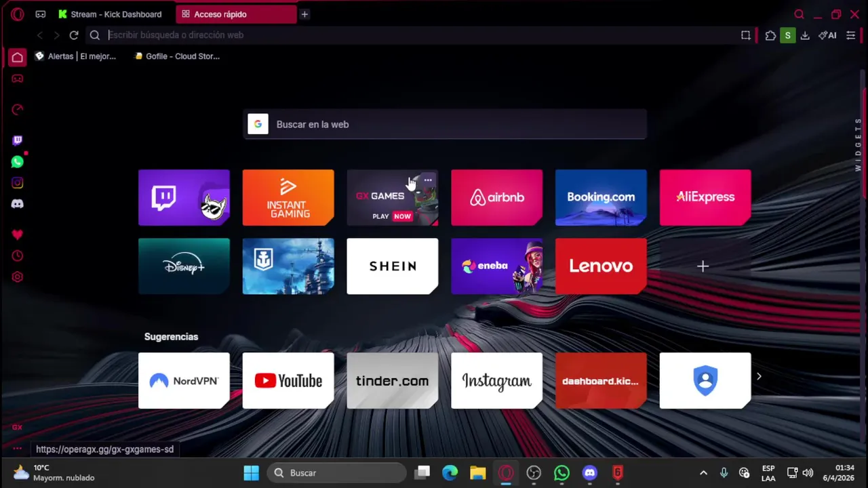
Task: Open the Twitch sidebar panel
Action: pyautogui.click(x=18, y=140)
